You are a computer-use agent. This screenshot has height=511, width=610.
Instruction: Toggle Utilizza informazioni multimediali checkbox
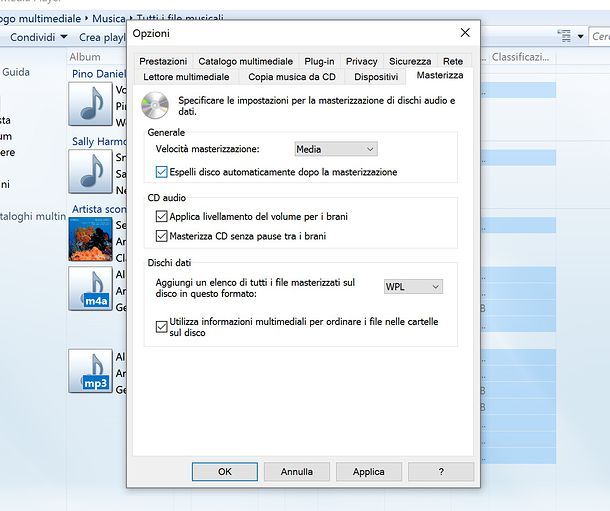point(161,327)
